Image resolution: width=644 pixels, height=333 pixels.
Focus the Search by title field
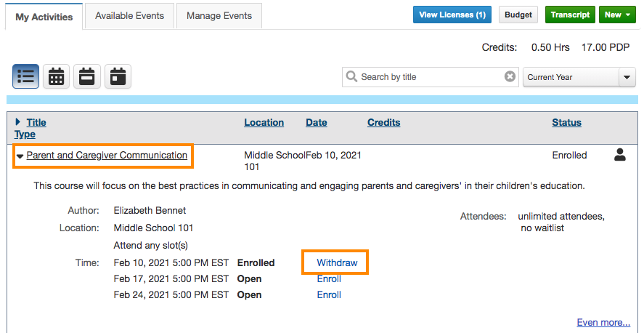click(x=430, y=76)
